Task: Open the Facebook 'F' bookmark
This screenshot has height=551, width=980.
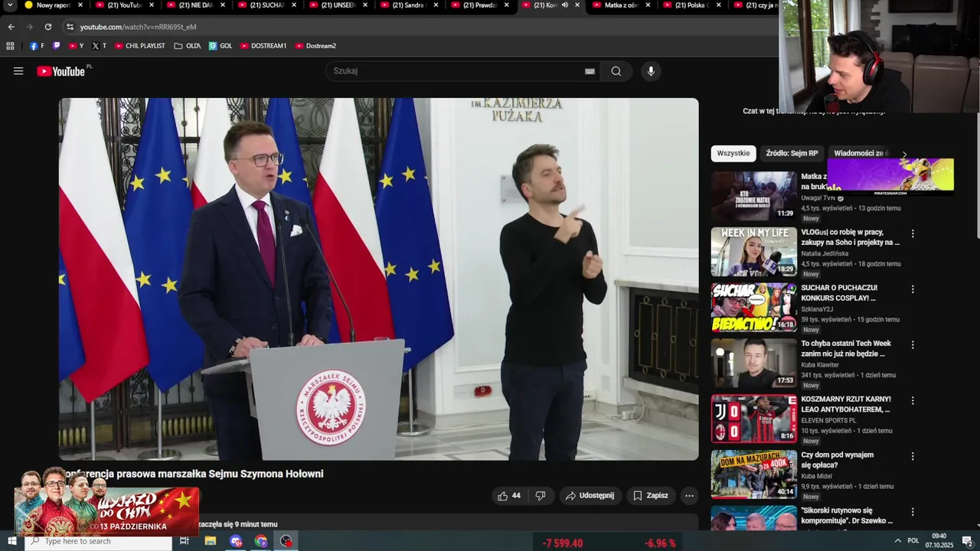Action: 37,46
